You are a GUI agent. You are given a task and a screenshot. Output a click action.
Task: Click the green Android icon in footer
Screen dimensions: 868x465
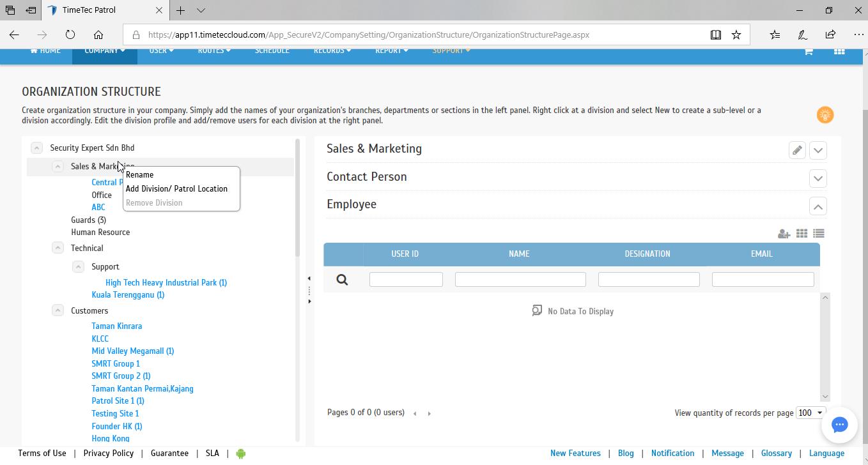[x=240, y=454]
